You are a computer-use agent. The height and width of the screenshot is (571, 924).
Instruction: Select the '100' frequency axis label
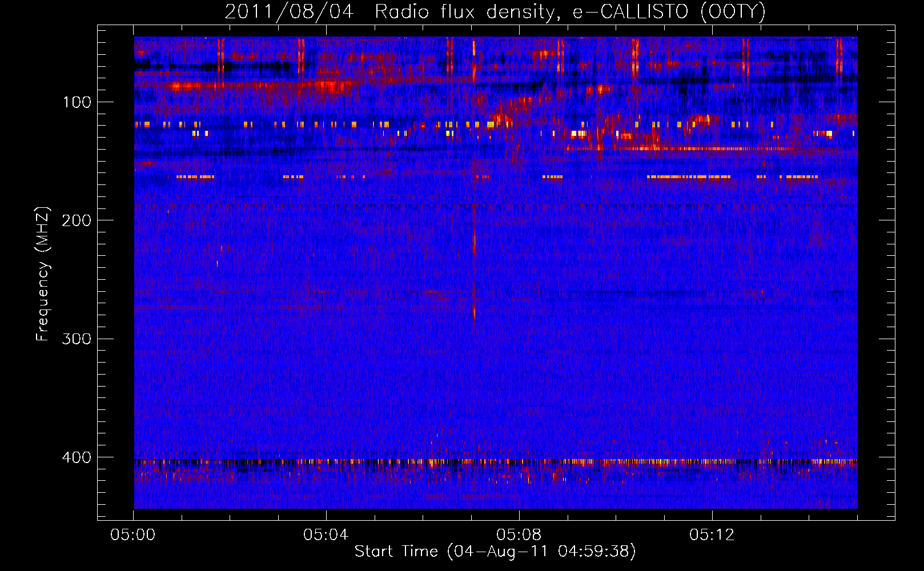(77, 102)
